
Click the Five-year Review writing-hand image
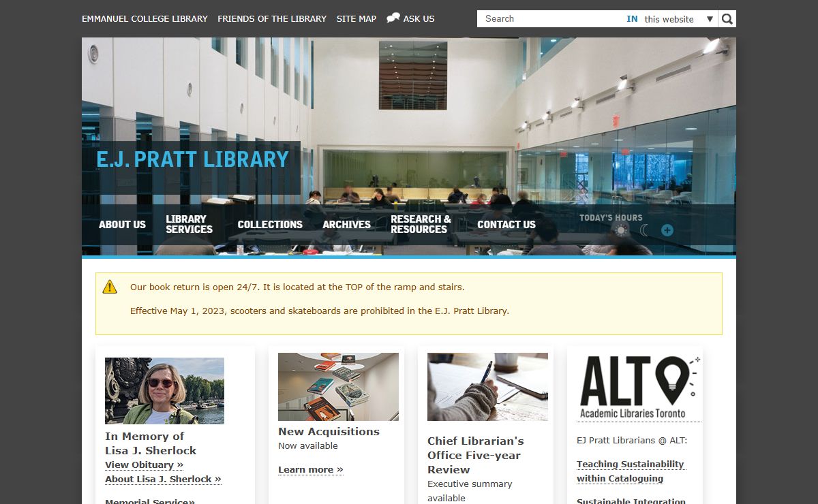[x=487, y=387]
